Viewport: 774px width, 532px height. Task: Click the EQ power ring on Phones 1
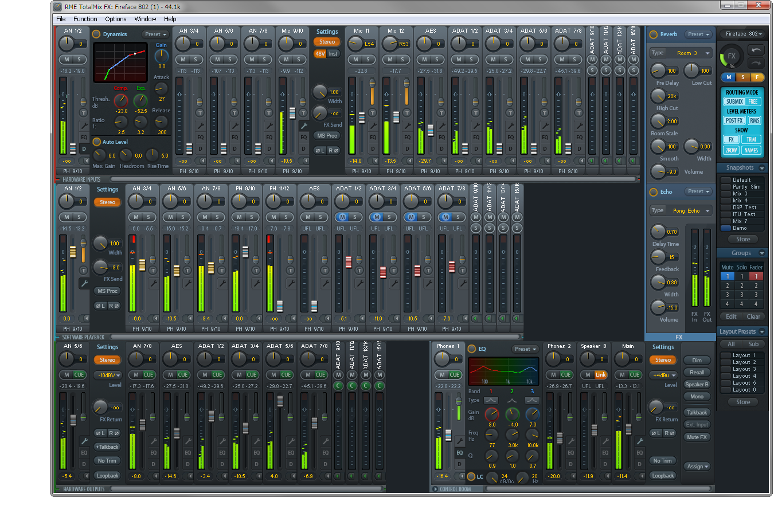tap(472, 349)
